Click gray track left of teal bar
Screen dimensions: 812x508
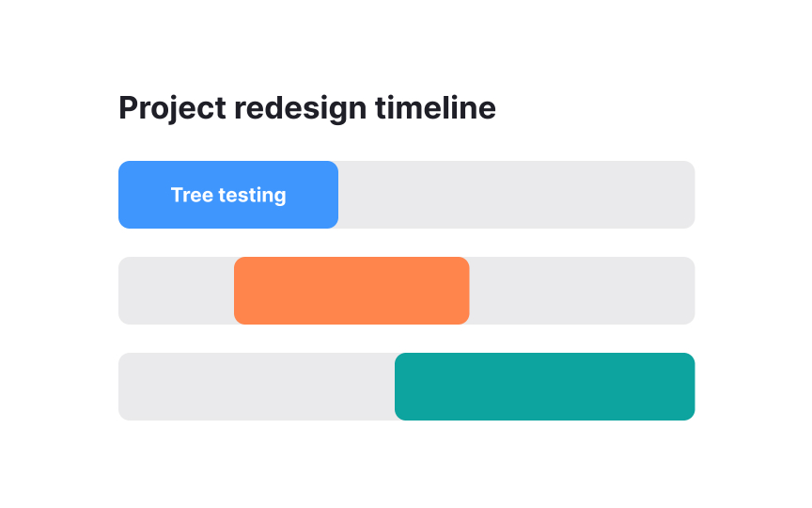(256, 387)
